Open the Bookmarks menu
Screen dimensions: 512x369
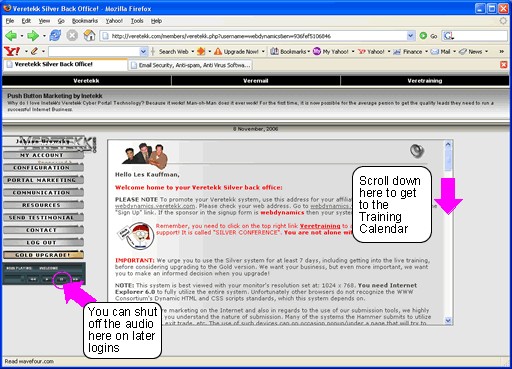point(85,21)
